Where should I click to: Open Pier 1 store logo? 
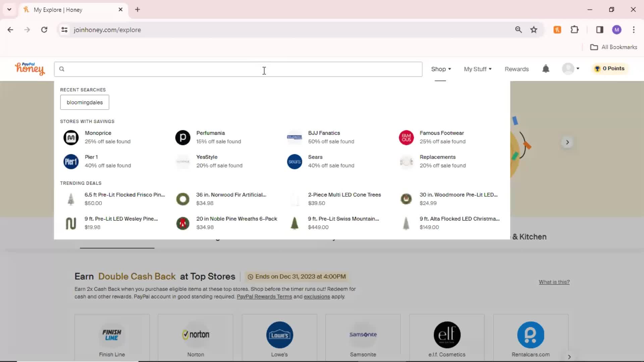tap(71, 162)
